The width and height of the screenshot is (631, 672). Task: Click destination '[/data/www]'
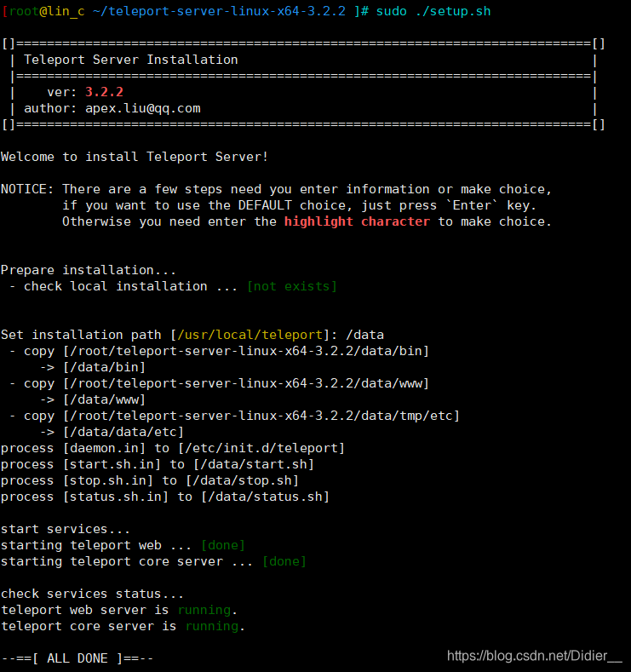click(x=104, y=399)
